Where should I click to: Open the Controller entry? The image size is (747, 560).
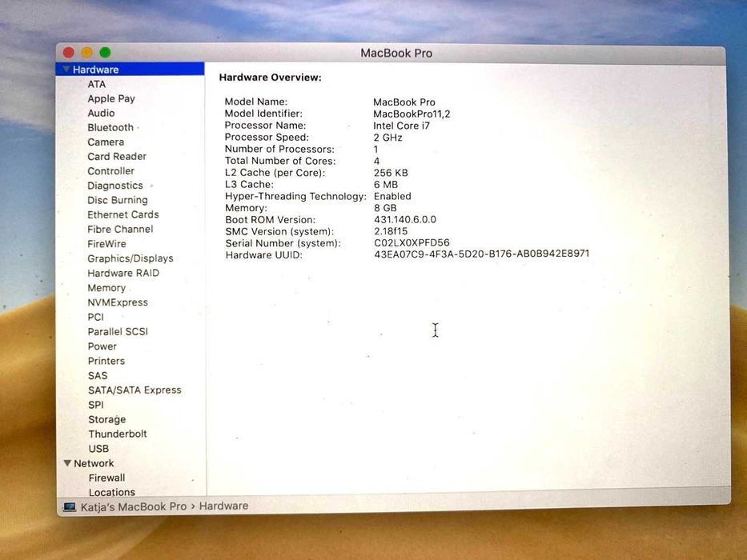tap(111, 171)
